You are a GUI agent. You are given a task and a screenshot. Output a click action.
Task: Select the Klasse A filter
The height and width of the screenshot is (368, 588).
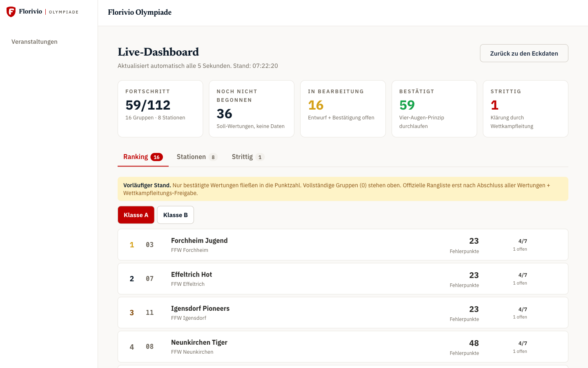tap(136, 215)
